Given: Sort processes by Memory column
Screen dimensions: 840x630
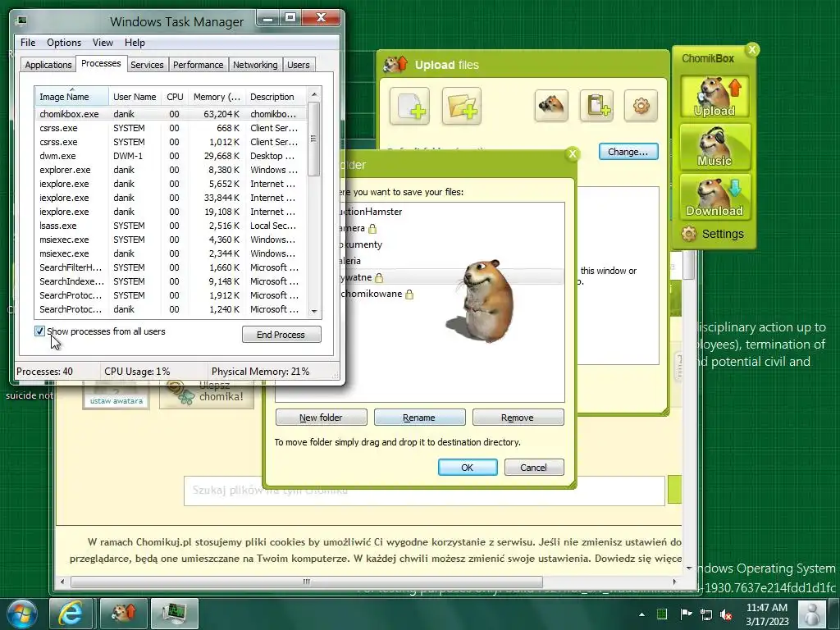Looking at the screenshot, I should point(217,97).
